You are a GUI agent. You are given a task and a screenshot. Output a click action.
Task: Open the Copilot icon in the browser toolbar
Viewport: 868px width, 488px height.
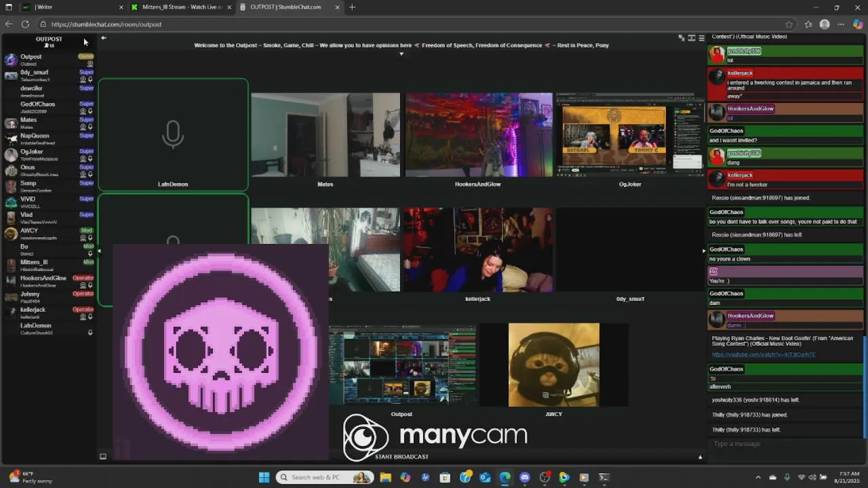point(858,24)
